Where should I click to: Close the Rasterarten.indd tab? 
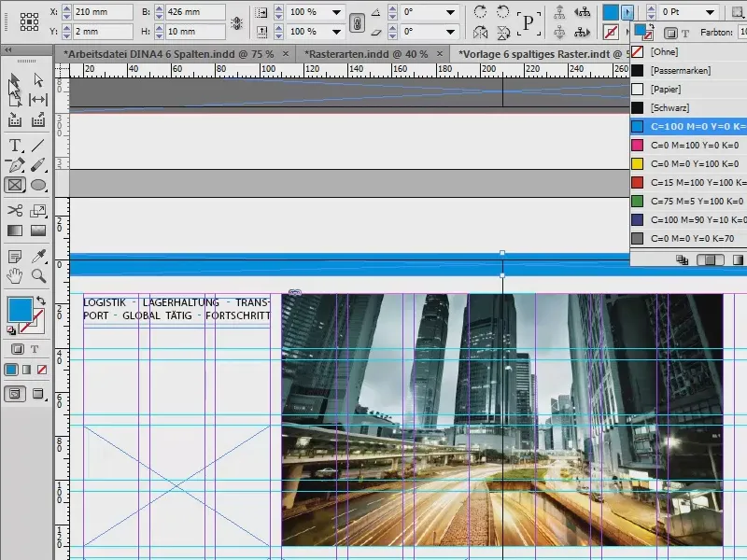pos(440,54)
